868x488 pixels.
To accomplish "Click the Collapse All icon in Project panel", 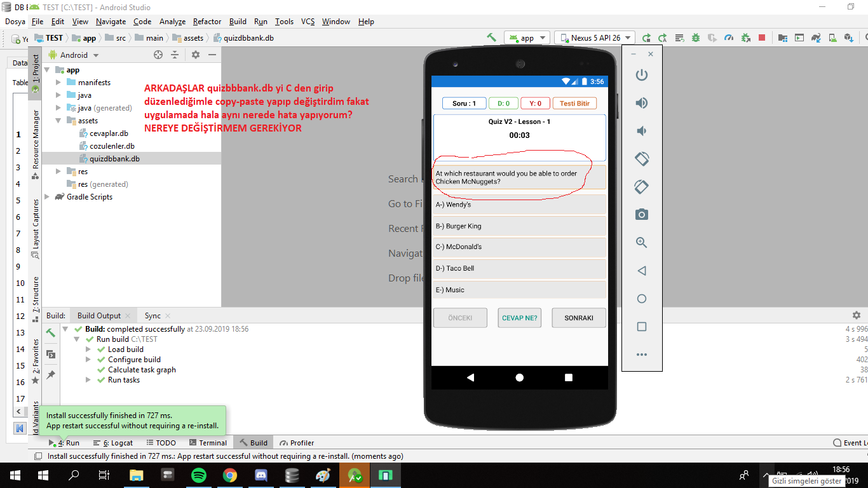I will point(175,55).
